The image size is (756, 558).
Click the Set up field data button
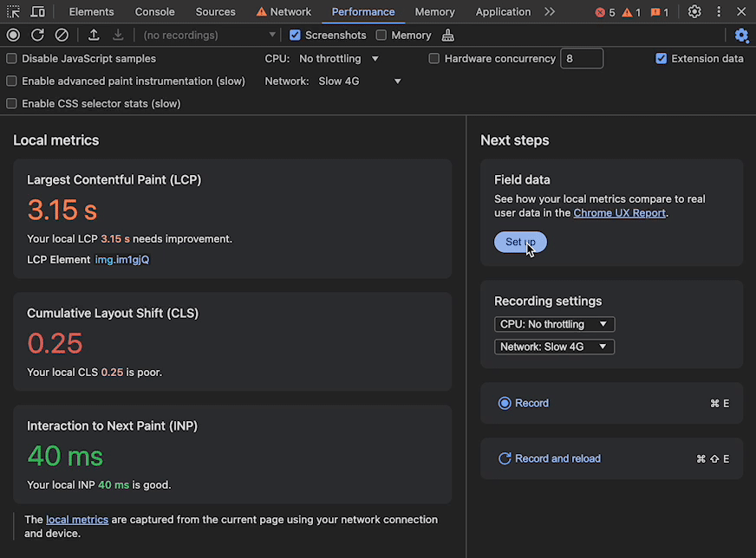pos(519,242)
